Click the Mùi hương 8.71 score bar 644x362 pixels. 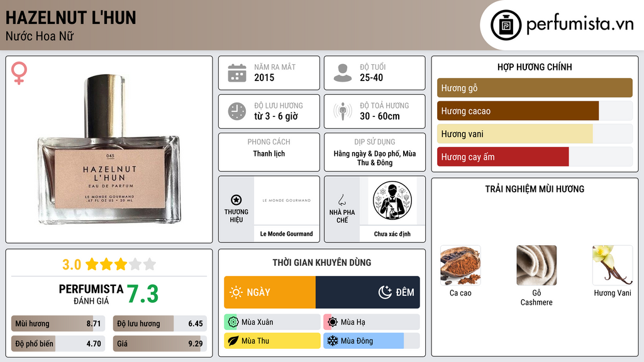click(x=58, y=324)
